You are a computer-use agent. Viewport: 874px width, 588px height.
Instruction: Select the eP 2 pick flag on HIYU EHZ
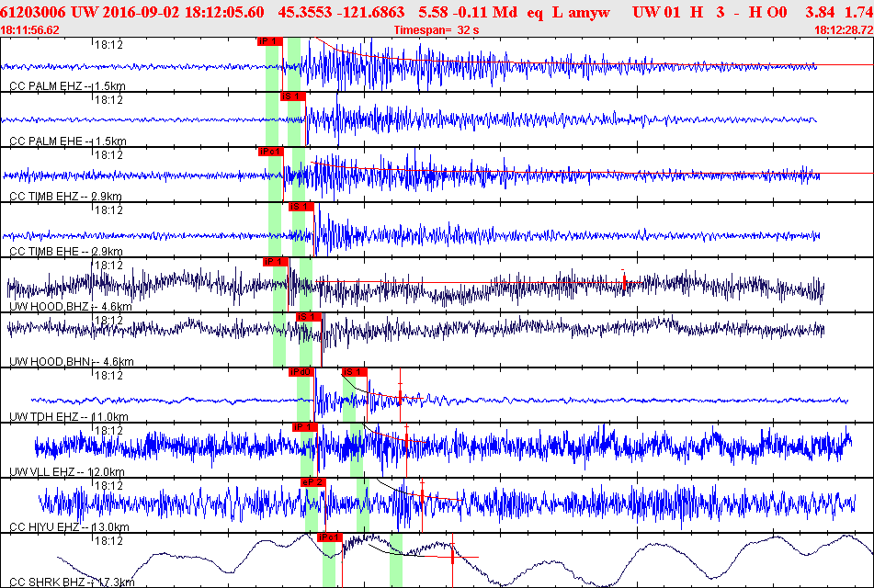point(312,482)
